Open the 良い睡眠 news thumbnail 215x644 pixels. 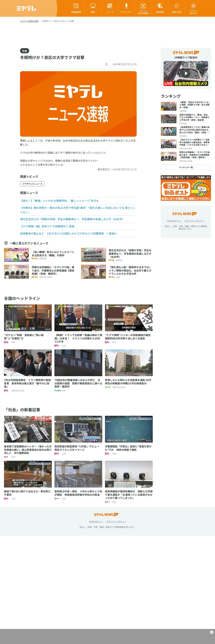pos(17,255)
